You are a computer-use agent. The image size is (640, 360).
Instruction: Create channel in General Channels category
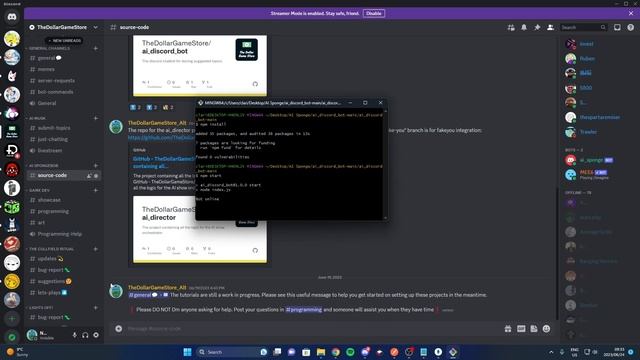pos(96,48)
